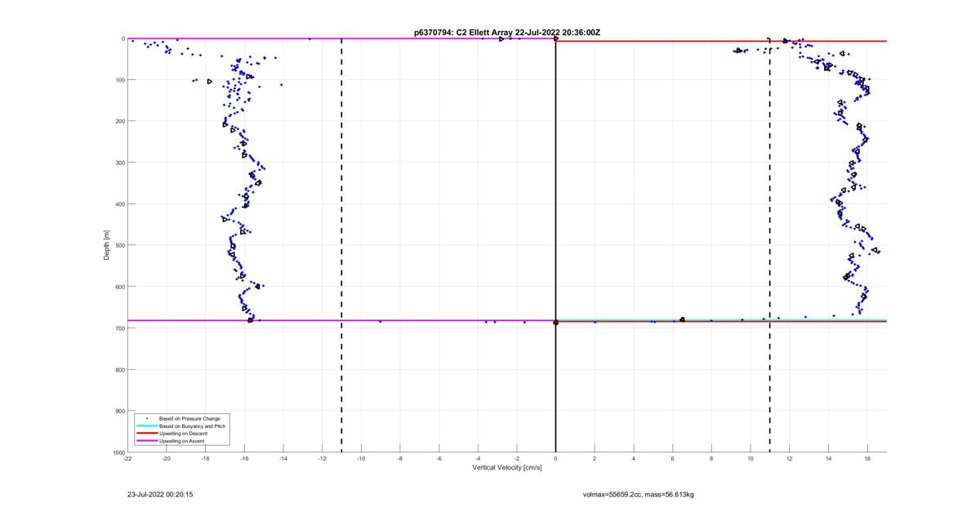
Task: Click the timestamp '23-Jul-2022 00:20:15'
Action: (x=160, y=494)
